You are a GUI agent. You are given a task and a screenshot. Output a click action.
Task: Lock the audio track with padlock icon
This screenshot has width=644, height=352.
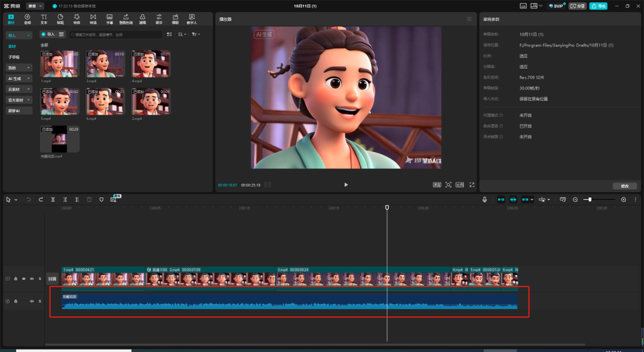tap(16, 301)
